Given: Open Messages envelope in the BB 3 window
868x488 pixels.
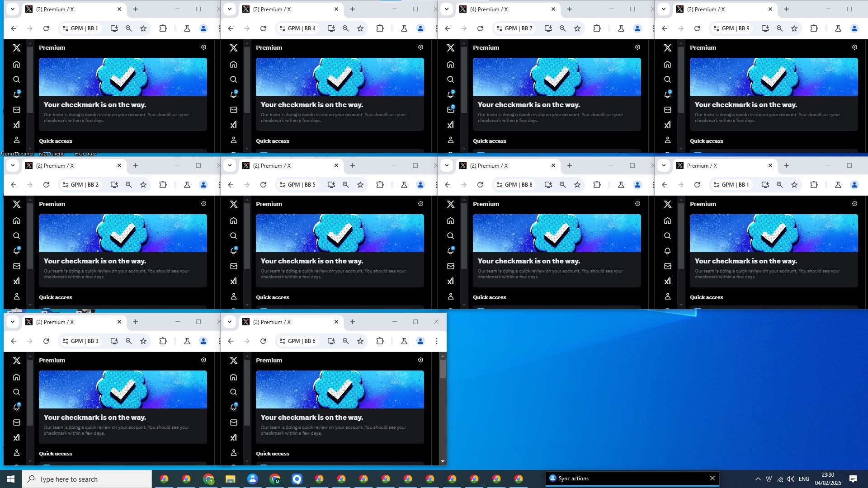Looking at the screenshot, I should (17, 422).
